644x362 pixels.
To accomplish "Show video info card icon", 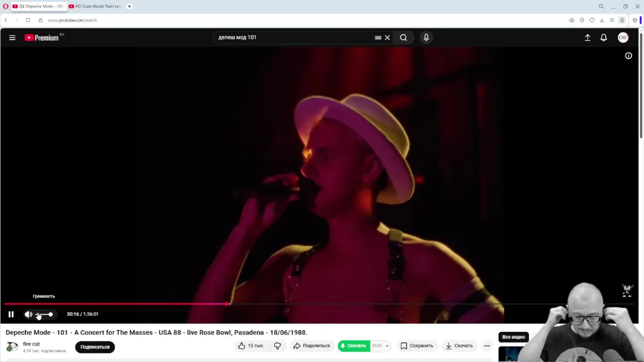I will pyautogui.click(x=628, y=56).
